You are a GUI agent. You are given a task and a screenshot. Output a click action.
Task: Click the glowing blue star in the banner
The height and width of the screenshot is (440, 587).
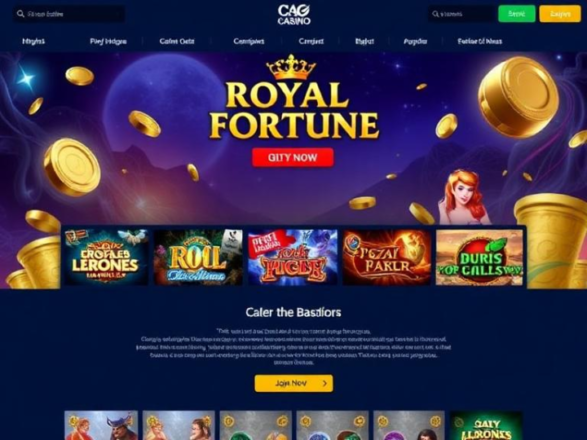click(25, 79)
